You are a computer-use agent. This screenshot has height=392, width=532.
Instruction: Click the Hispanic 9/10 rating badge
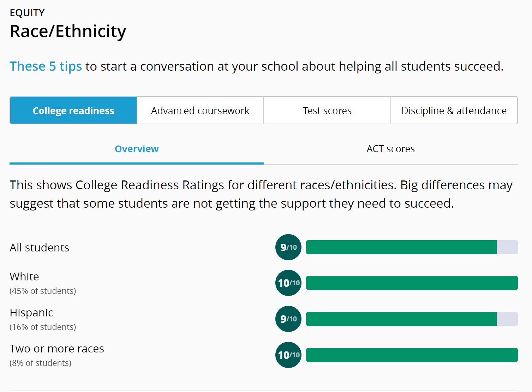[x=288, y=319]
